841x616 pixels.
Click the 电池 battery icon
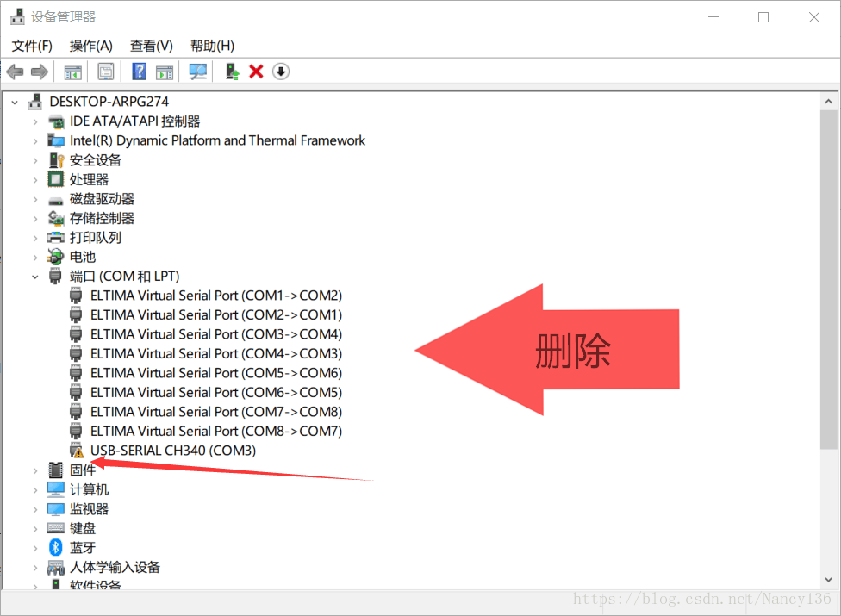(x=55, y=256)
